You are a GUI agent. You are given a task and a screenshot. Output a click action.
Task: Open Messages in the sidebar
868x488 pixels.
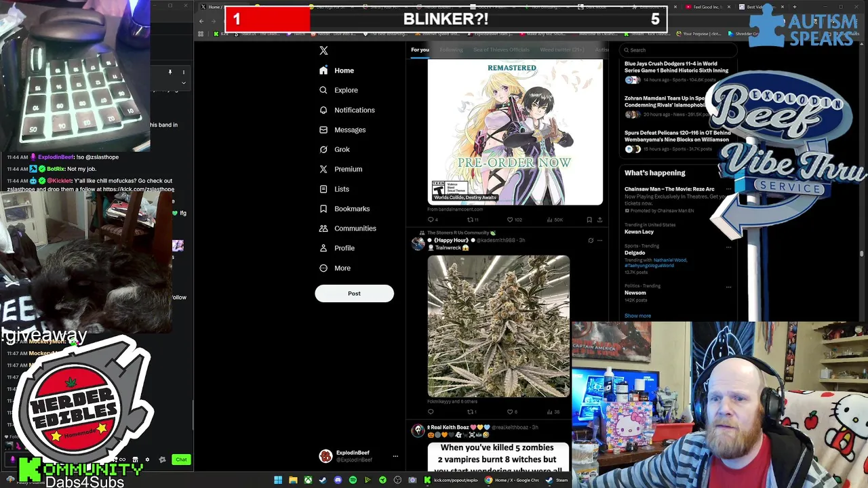(x=342, y=129)
